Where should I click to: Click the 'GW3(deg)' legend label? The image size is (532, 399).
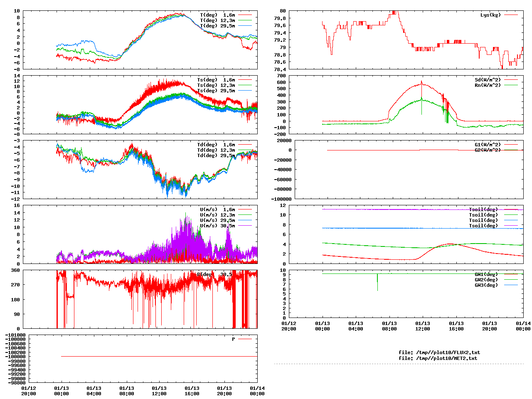point(486,285)
